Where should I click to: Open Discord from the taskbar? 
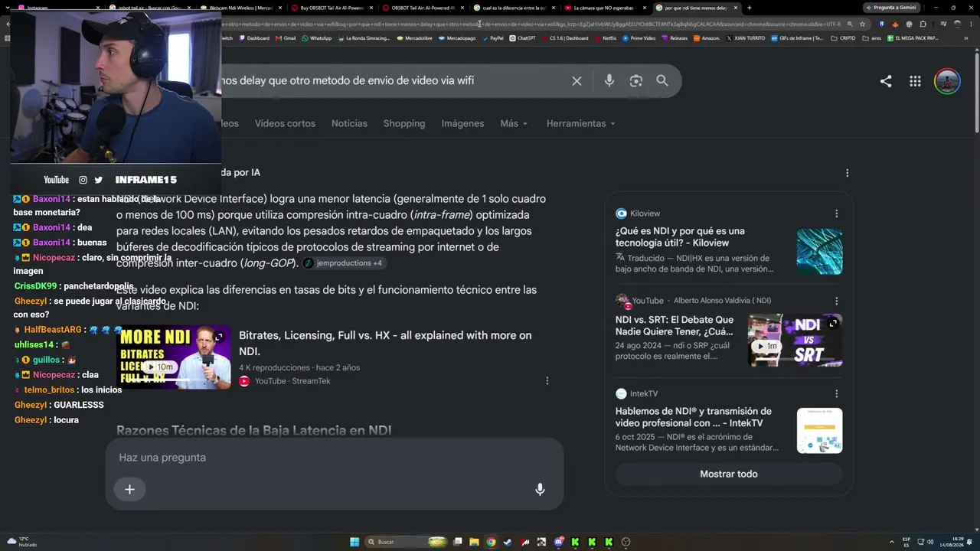pos(559,542)
